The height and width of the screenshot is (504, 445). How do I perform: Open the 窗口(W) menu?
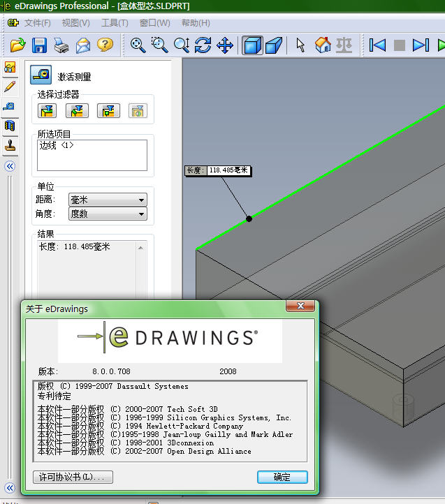click(x=155, y=23)
